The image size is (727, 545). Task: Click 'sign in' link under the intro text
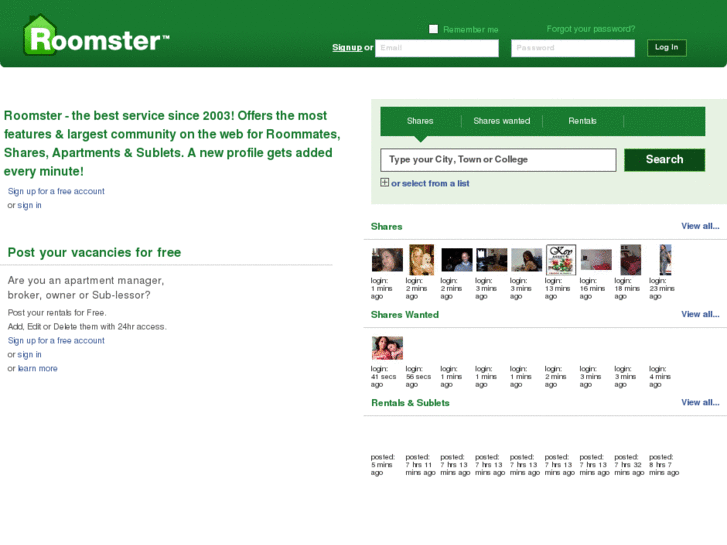[x=29, y=205]
